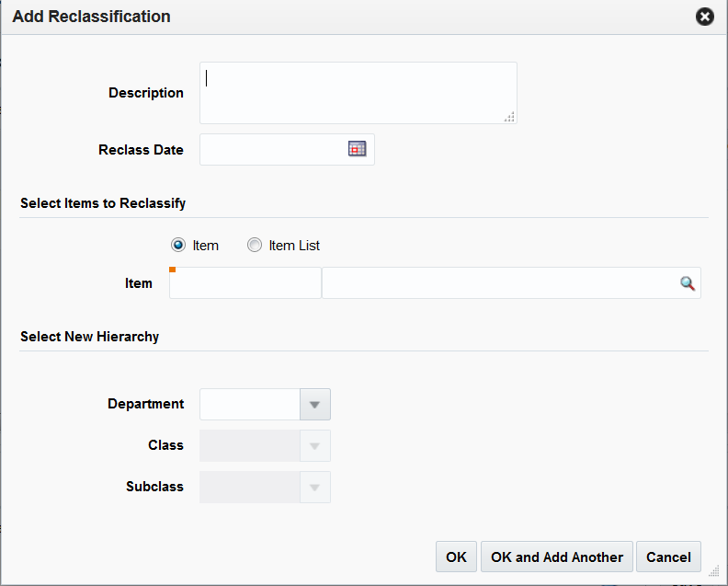Click the Item number input field
This screenshot has width=728, height=586.
245,283
